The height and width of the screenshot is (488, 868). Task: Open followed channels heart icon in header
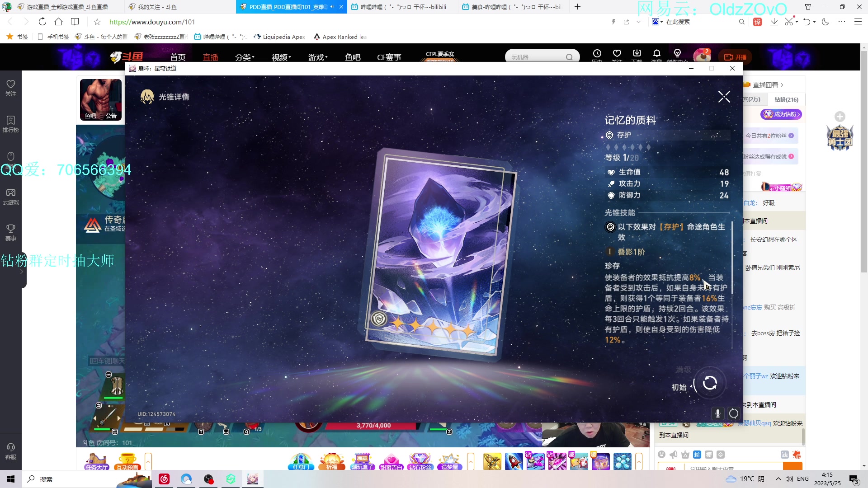pyautogui.click(x=617, y=53)
